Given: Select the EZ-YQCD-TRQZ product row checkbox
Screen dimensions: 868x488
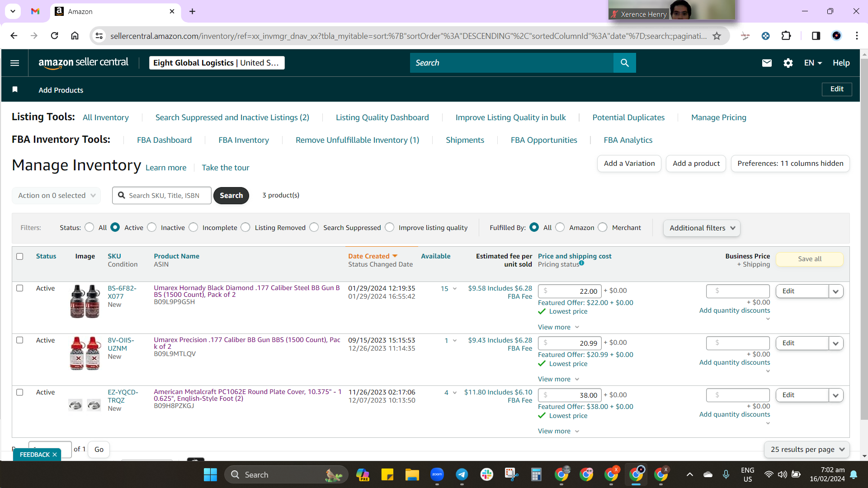Looking at the screenshot, I should [19, 392].
